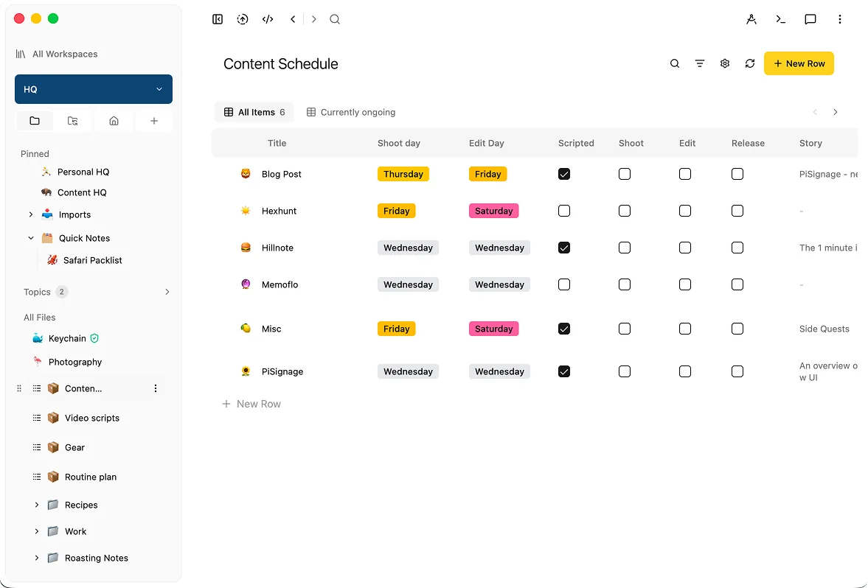Open the HQ workspace dropdown

pos(94,89)
